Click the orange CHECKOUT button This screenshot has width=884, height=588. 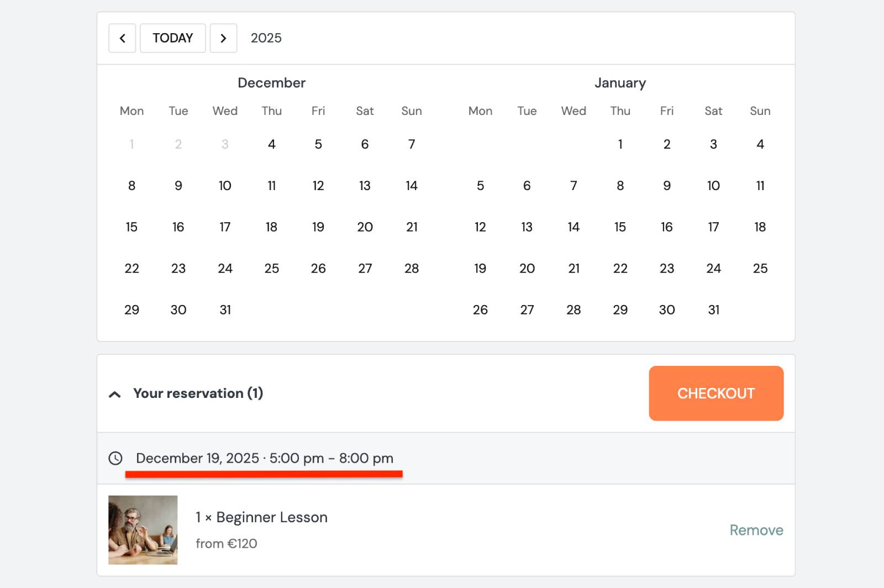(x=715, y=393)
